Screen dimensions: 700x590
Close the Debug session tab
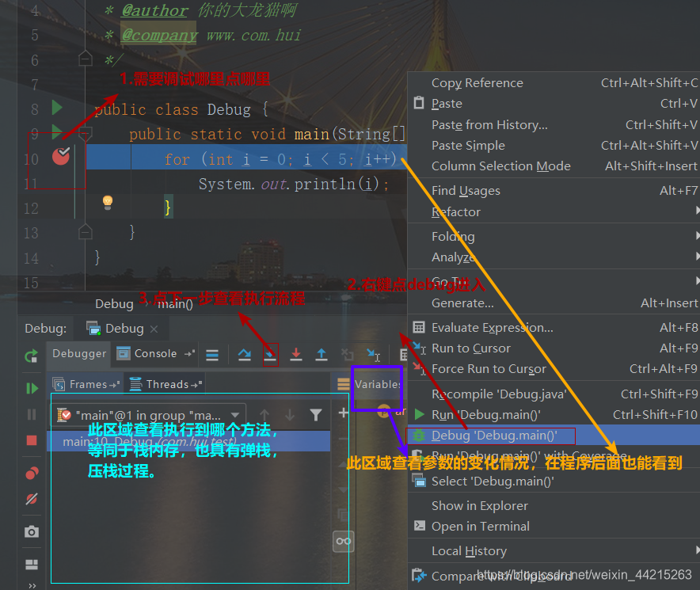click(x=154, y=329)
